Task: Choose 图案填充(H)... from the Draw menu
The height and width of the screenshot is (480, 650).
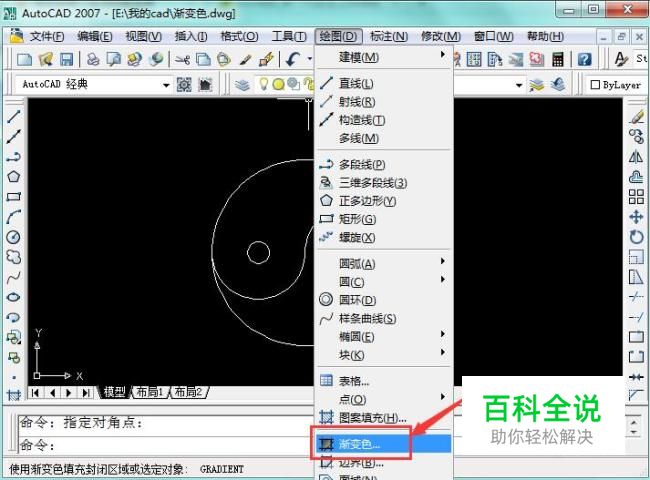Action: (383, 417)
